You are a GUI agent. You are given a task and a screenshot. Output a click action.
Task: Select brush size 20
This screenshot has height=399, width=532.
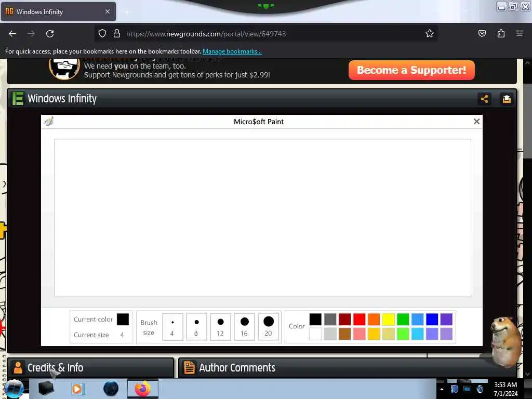269,326
